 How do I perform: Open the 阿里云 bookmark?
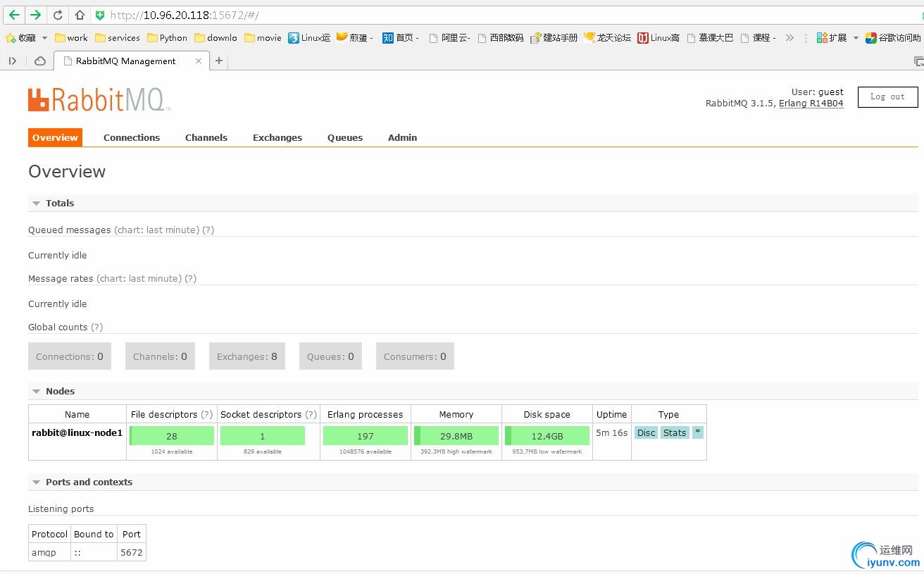click(449, 38)
